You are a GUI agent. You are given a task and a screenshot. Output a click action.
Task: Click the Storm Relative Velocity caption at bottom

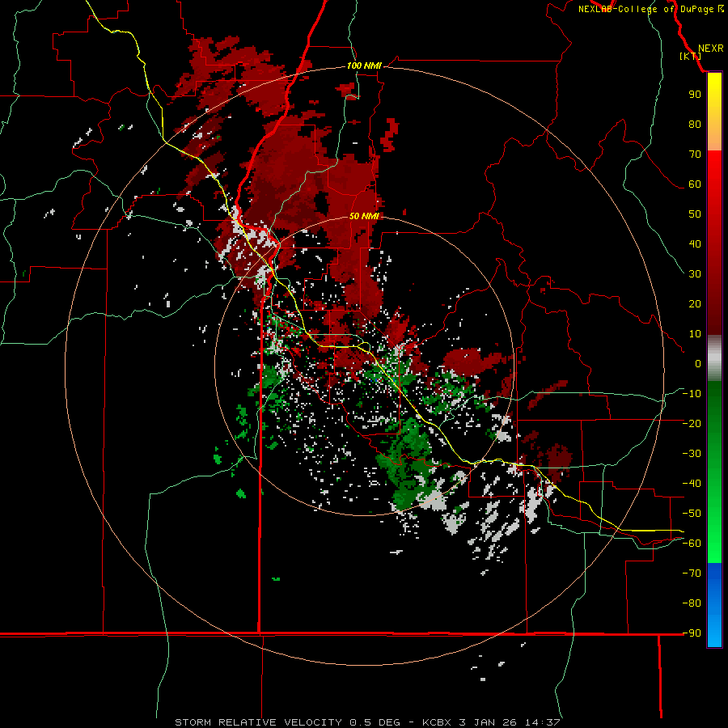(366, 722)
